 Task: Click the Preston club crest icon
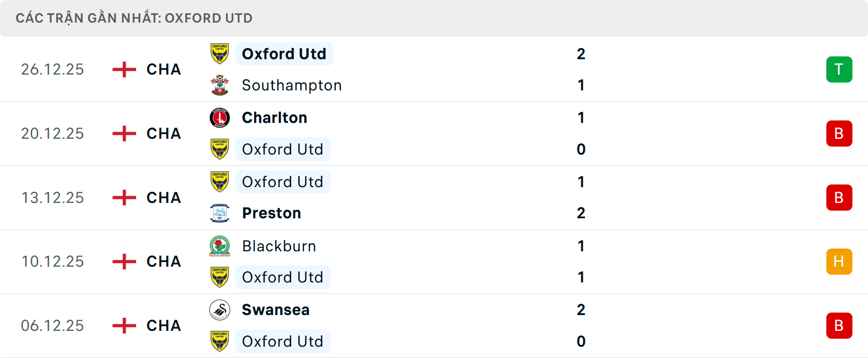[220, 213]
